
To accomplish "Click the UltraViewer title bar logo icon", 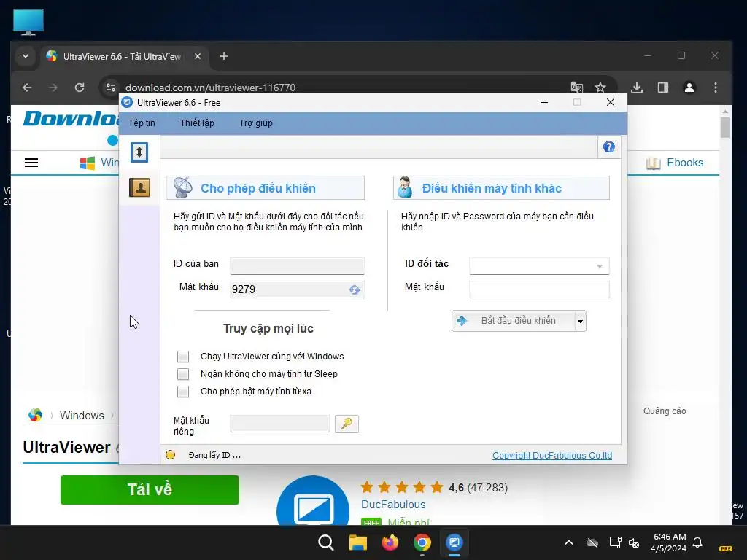I will [127, 102].
